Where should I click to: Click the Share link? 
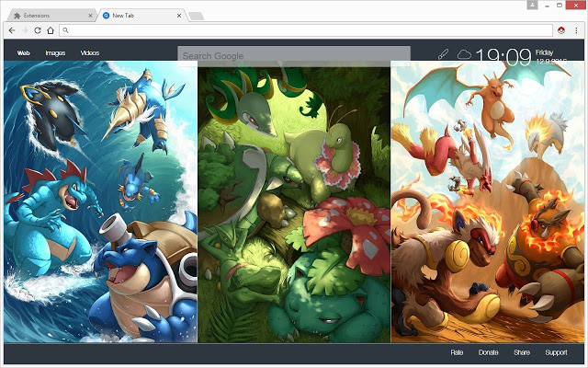pyautogui.click(x=522, y=352)
